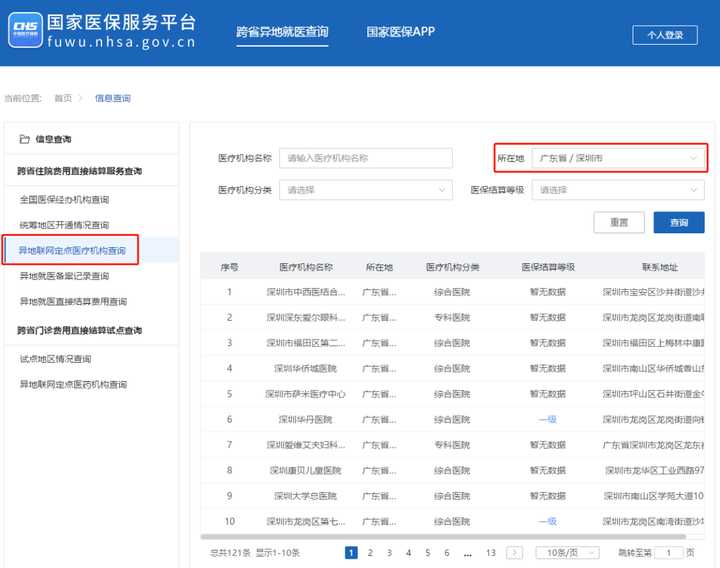
Task: Open the 所在地 dropdown showing 广东省 / 深圳市
Action: point(618,158)
